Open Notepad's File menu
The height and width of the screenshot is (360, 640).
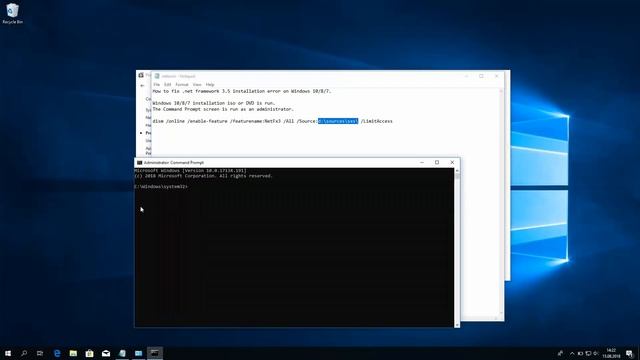point(156,84)
